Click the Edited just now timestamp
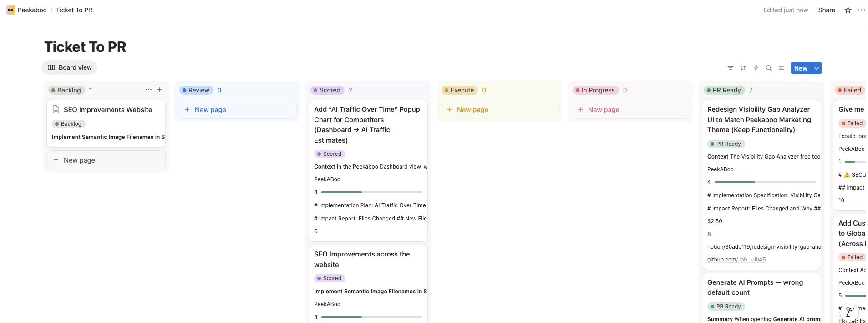Image resolution: width=868 pixels, height=323 pixels. pos(786,10)
